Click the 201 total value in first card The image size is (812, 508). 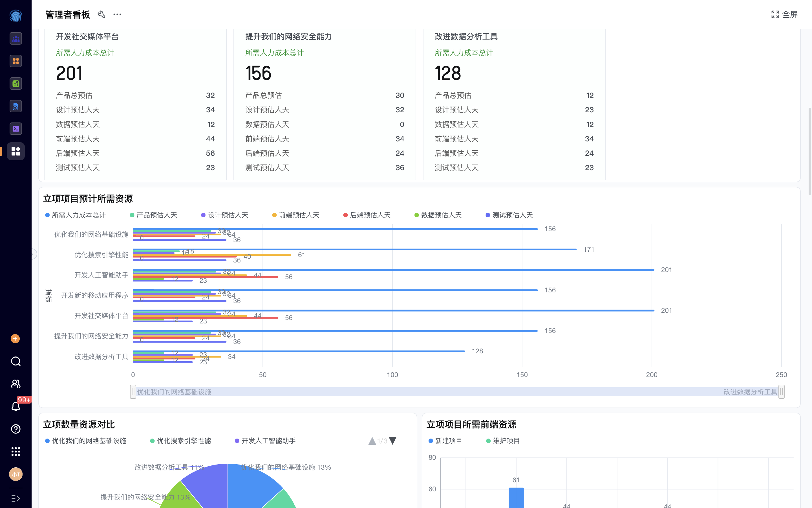tap(69, 73)
